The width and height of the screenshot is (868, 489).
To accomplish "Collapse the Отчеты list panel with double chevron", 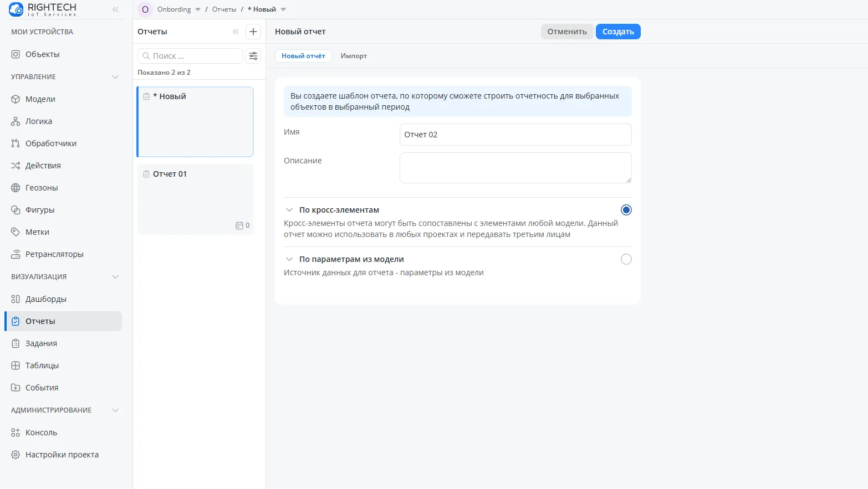I will tap(236, 32).
